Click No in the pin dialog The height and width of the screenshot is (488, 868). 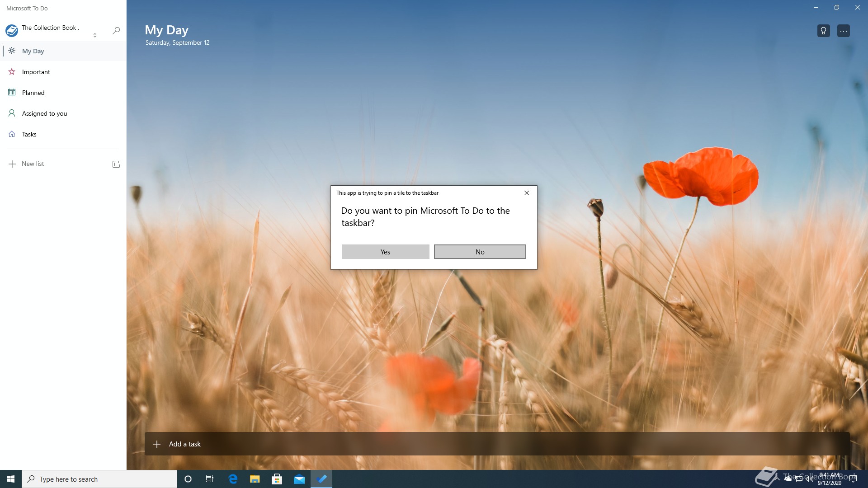tap(480, 252)
